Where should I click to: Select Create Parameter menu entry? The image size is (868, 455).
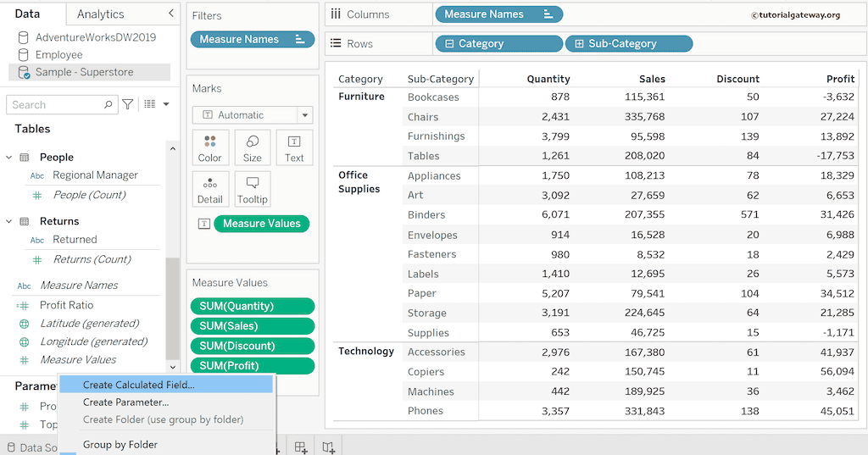coord(125,402)
